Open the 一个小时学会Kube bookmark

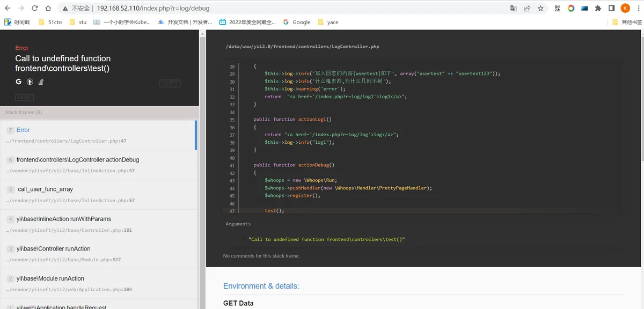[122, 22]
